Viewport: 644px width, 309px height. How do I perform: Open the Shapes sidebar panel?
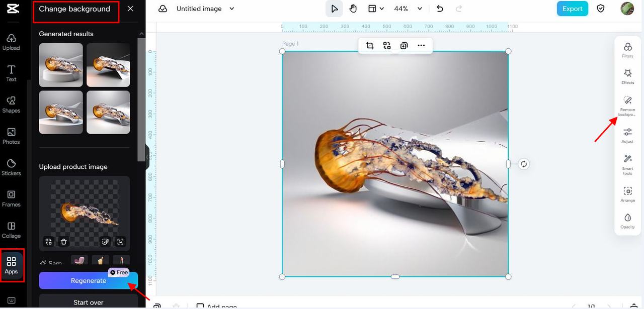click(11, 105)
